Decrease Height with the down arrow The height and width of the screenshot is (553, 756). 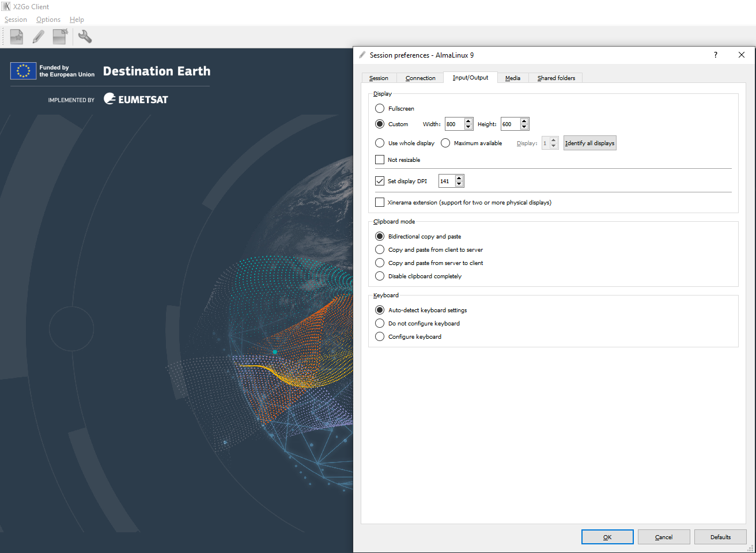(x=524, y=127)
